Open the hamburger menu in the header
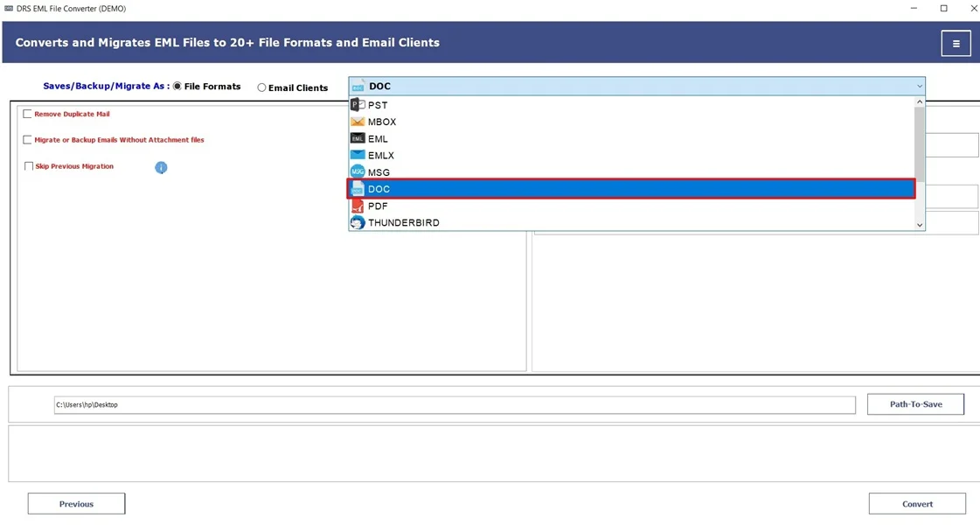980x525 pixels. pyautogui.click(x=956, y=42)
